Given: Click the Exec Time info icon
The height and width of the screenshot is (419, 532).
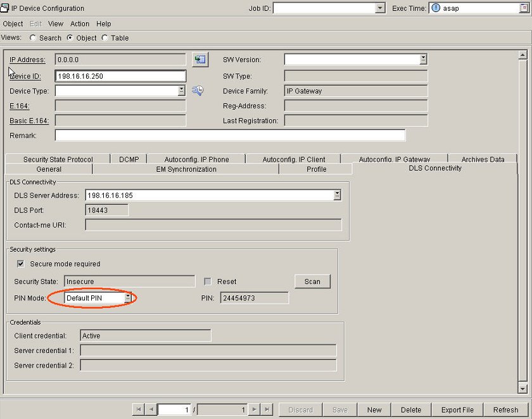Looking at the screenshot, I should tap(436, 8).
